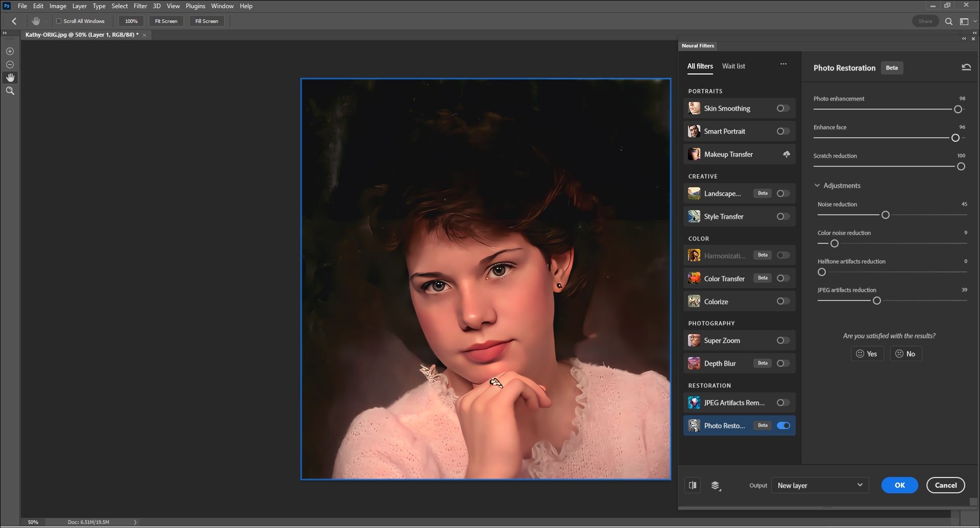
Task: Click the OK button to apply filters
Action: 899,485
